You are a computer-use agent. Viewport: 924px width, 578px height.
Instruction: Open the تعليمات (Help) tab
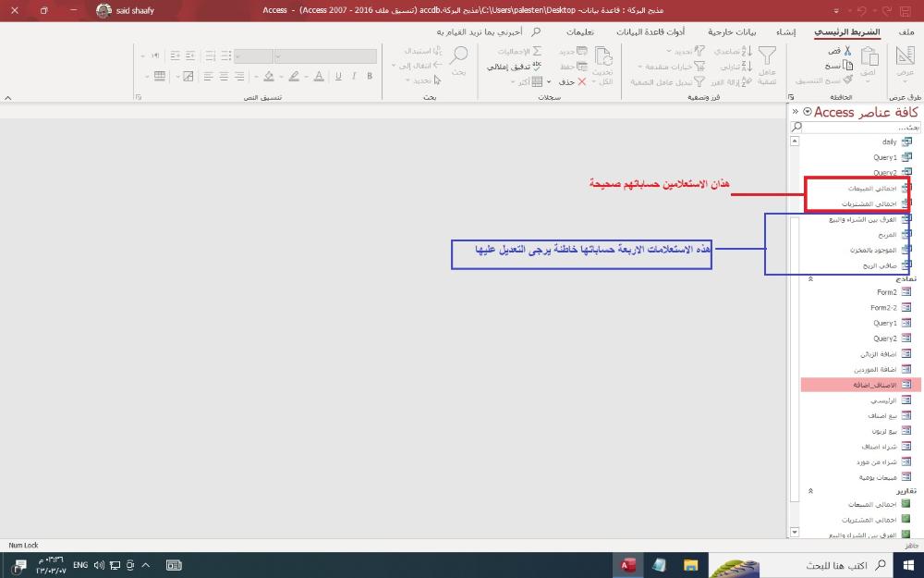tap(580, 31)
